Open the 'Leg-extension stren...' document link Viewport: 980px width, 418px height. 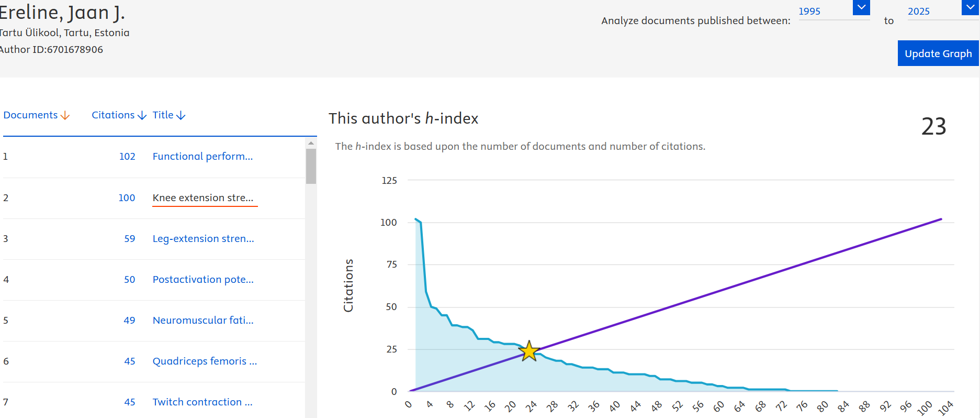203,239
